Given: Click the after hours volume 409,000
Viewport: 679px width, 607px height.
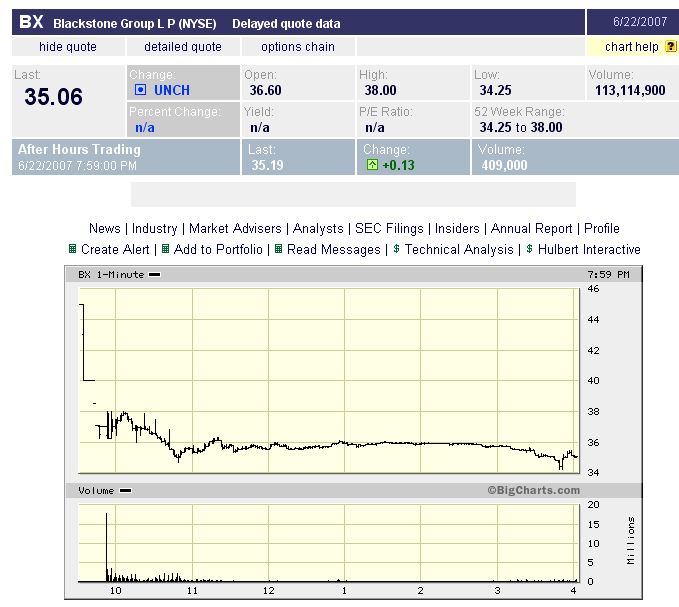Looking at the screenshot, I should point(504,165).
